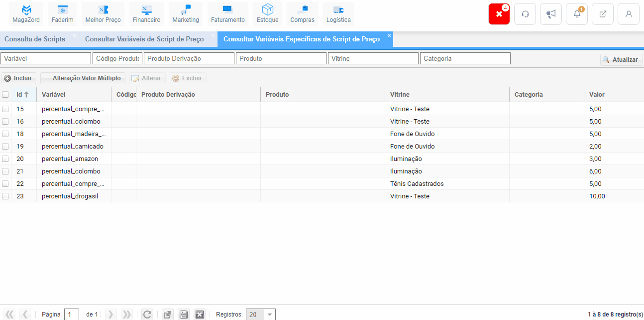Screen dimensions: 644x320
Task: Go to last page of results
Action: (x=127, y=315)
